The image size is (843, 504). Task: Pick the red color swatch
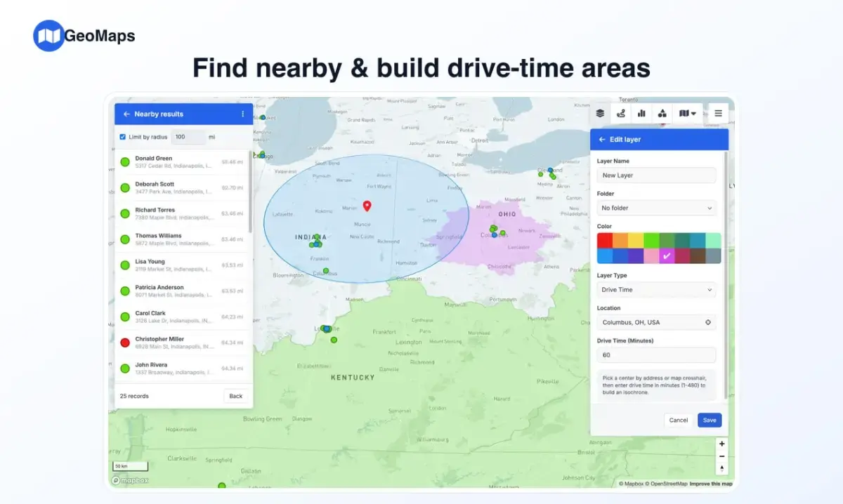pyautogui.click(x=605, y=241)
